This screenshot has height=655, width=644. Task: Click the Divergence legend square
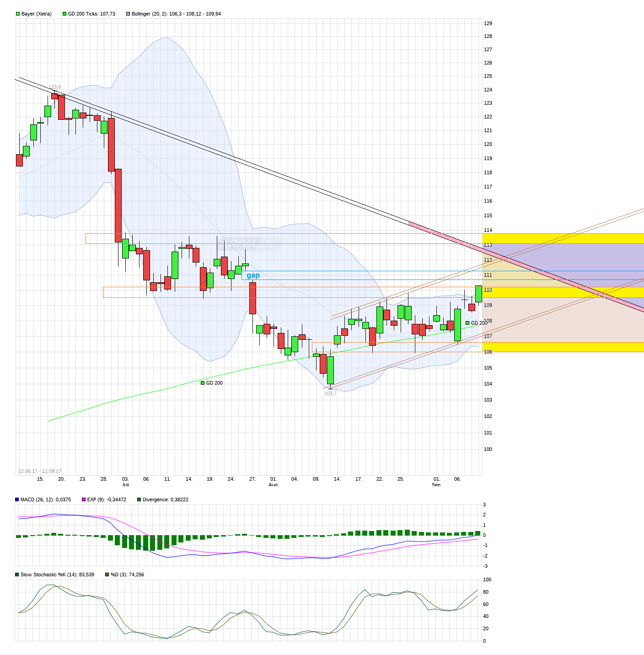pos(138,499)
